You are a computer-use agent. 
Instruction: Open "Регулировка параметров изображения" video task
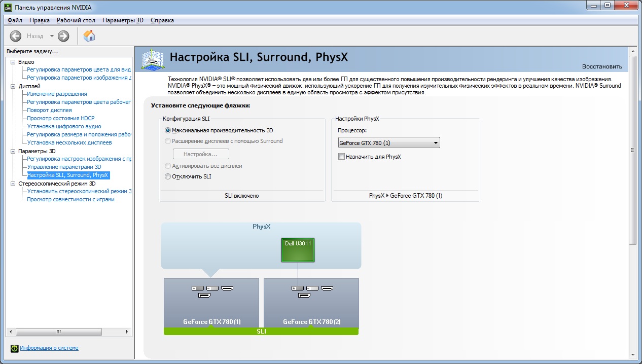[79, 78]
